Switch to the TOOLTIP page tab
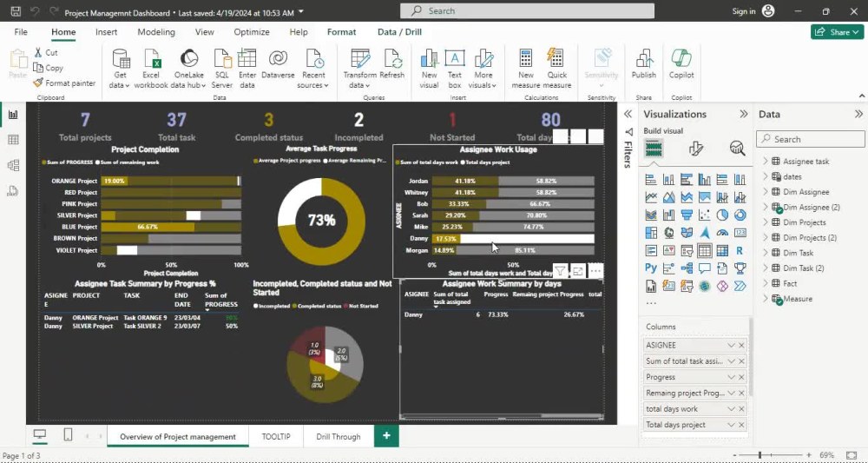Viewport: 868px width, 463px height. pyautogui.click(x=276, y=436)
